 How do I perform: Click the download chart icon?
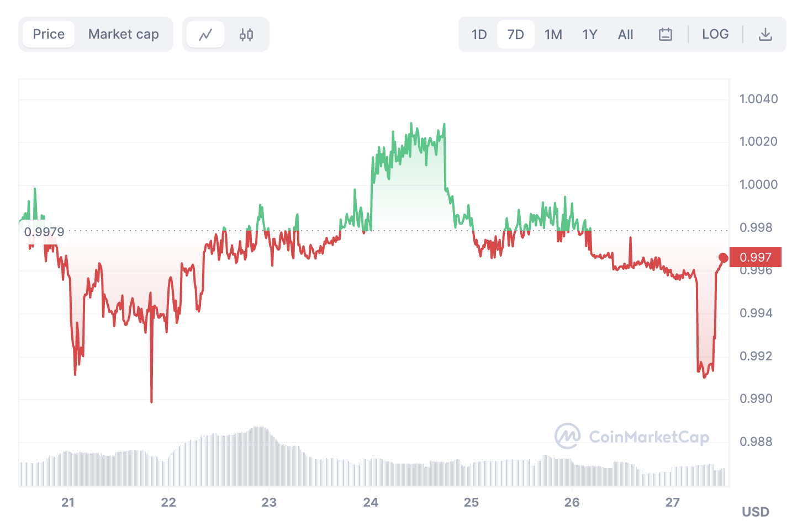tap(766, 34)
